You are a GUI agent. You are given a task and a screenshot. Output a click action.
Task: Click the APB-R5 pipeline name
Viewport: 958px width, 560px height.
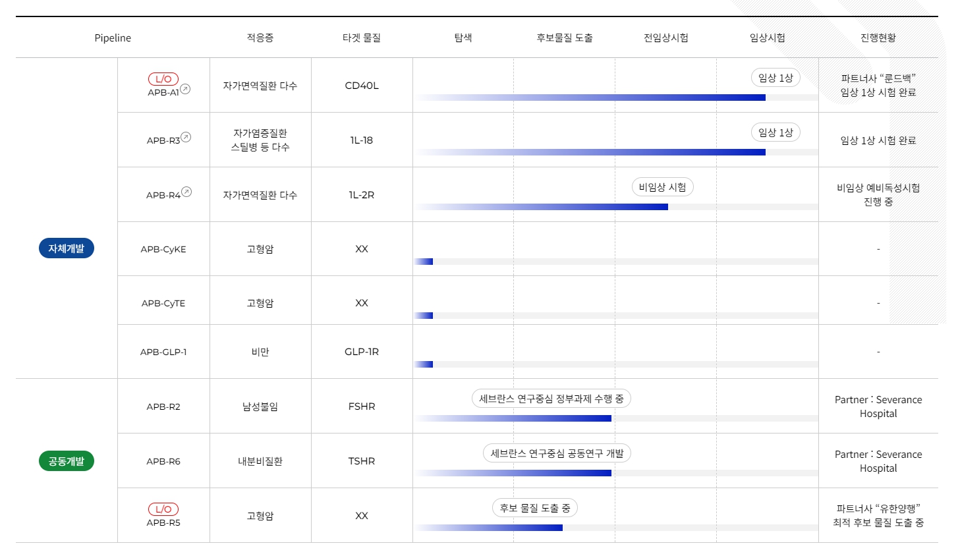[163, 523]
